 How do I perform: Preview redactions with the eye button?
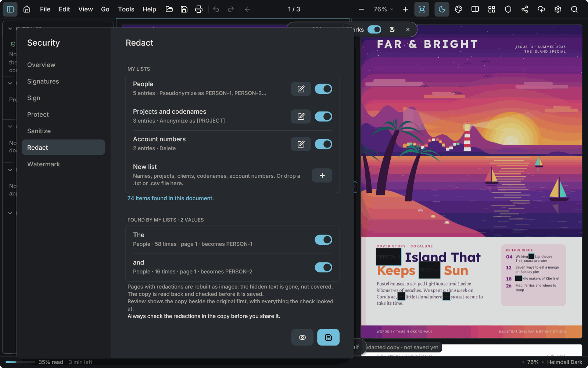(302, 337)
